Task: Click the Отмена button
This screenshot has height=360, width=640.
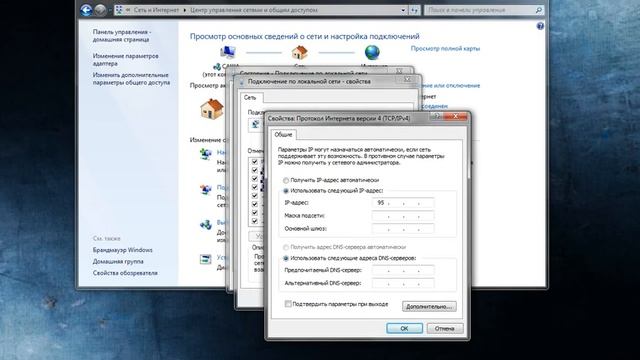Action: pyautogui.click(x=444, y=328)
